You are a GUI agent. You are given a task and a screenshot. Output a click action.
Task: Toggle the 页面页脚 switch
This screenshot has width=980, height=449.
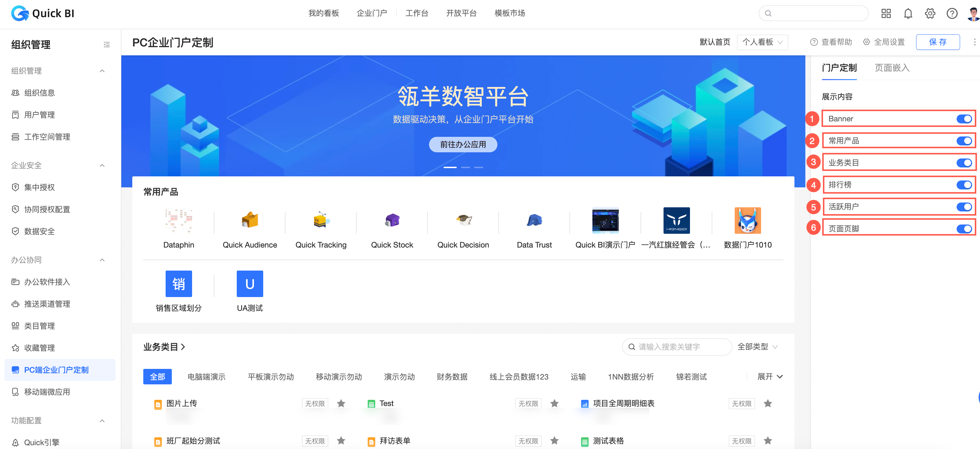964,229
